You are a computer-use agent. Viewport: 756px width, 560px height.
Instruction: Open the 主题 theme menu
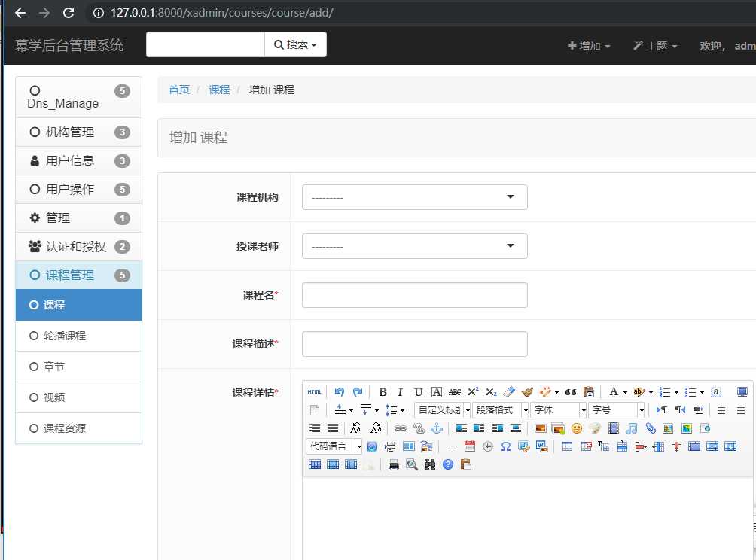655,46
